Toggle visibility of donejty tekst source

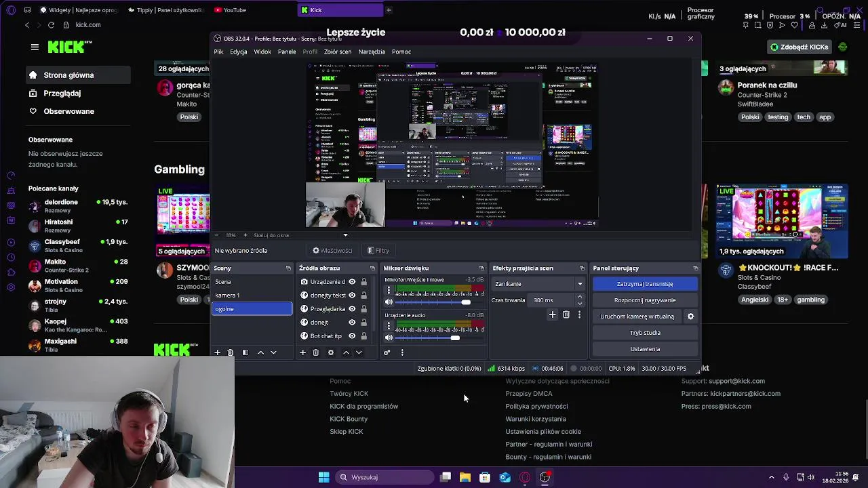(x=352, y=296)
